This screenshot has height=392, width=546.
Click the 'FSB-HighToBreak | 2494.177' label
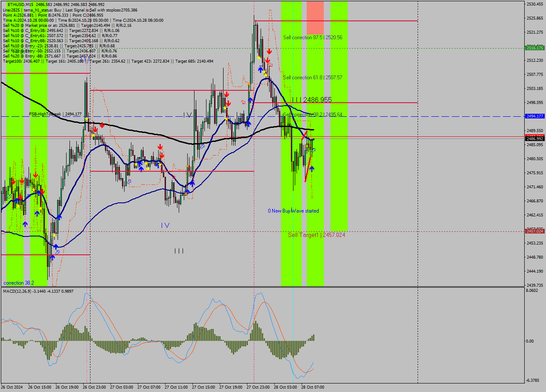coord(55,114)
